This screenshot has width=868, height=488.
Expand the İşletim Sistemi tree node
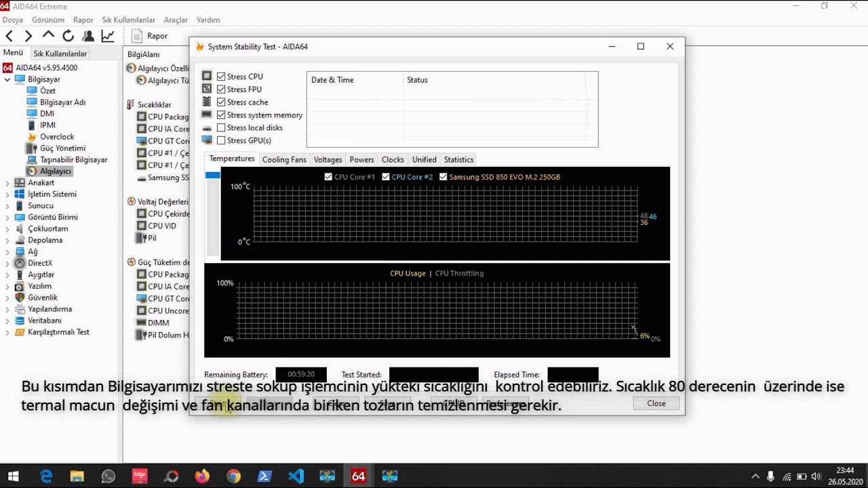click(x=7, y=195)
